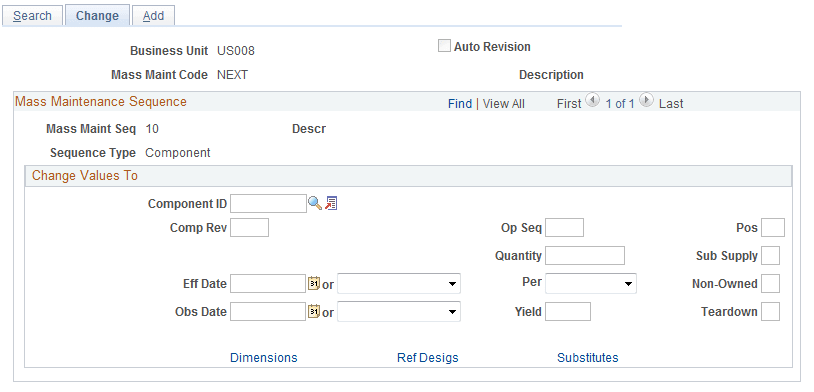
Task: Open the Dimensions link
Action: click(264, 358)
